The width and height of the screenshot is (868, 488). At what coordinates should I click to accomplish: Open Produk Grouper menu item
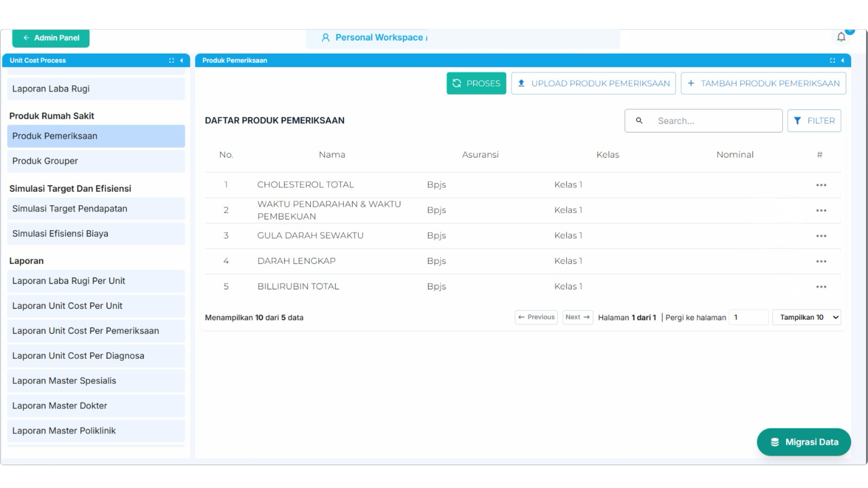96,161
